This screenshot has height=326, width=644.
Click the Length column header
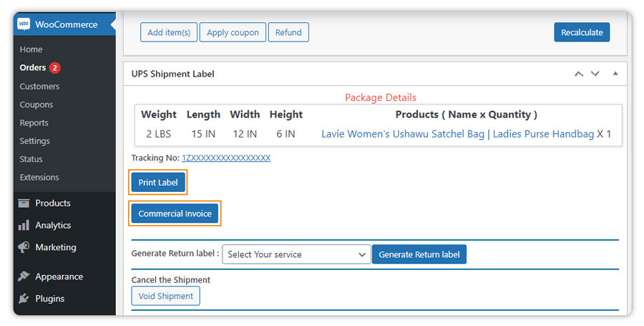coord(203,115)
